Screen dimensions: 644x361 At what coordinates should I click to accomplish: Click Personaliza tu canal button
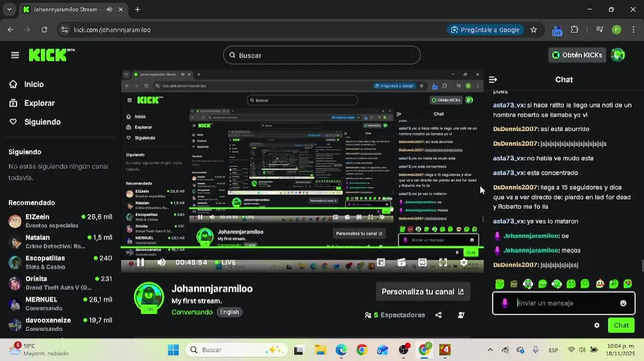(x=423, y=291)
